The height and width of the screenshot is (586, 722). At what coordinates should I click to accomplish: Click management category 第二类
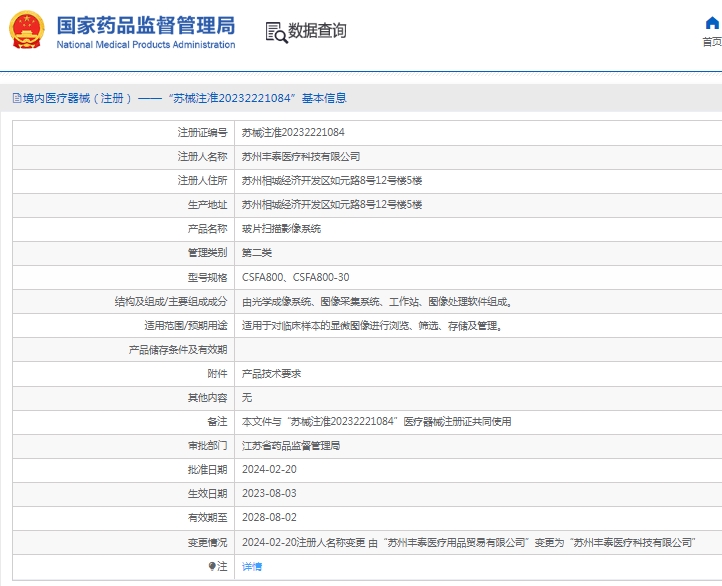pos(256,253)
